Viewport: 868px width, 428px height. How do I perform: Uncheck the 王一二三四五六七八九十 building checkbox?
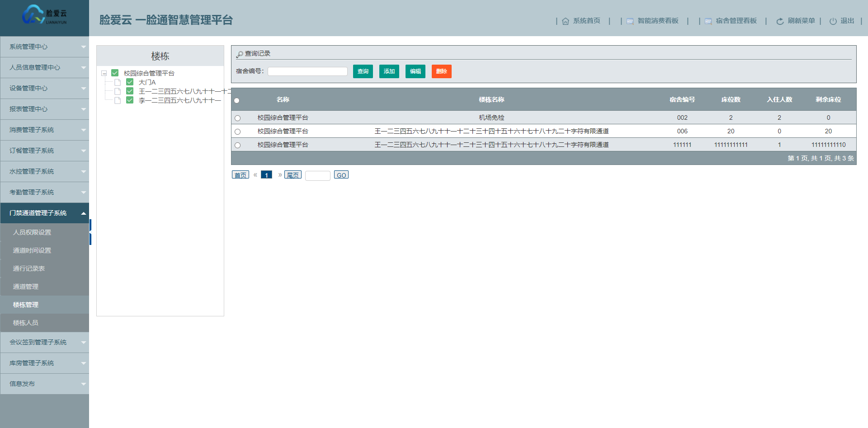click(x=130, y=91)
